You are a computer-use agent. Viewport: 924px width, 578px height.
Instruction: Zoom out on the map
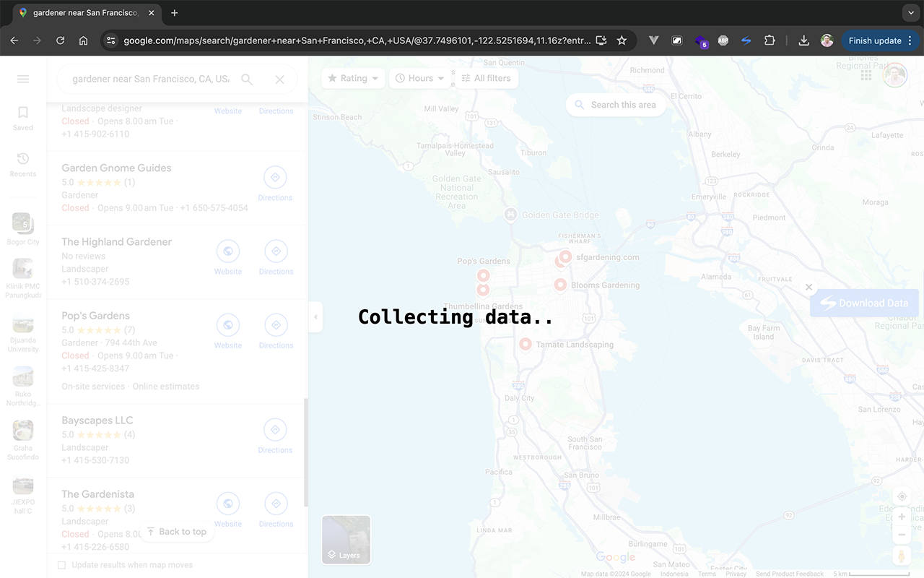[x=902, y=535]
